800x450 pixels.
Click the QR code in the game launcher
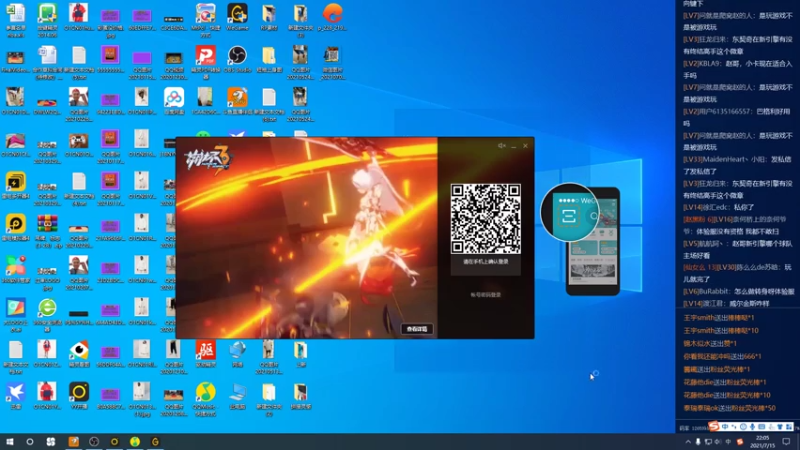486,219
